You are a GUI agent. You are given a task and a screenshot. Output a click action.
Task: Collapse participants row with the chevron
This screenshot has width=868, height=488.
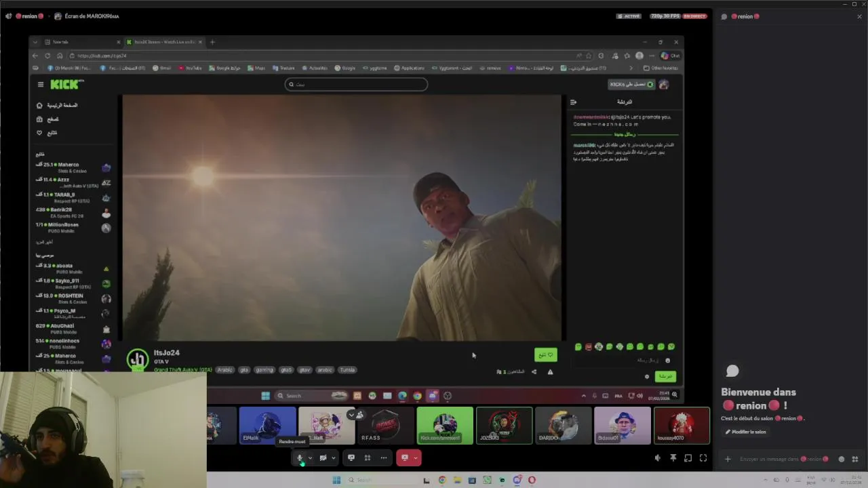351,415
